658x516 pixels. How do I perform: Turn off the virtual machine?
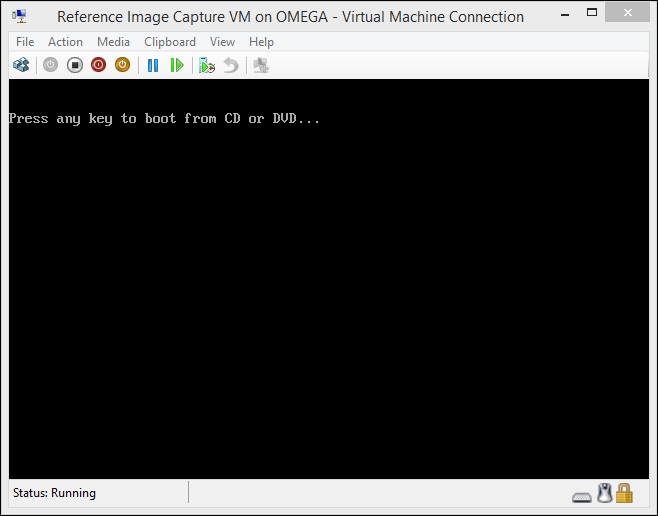point(75,65)
